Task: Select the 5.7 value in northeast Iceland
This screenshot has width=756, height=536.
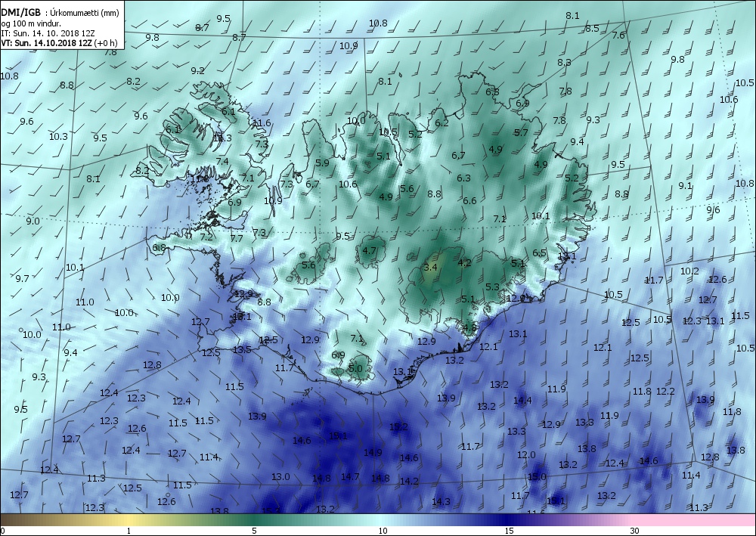Action: tap(521, 132)
